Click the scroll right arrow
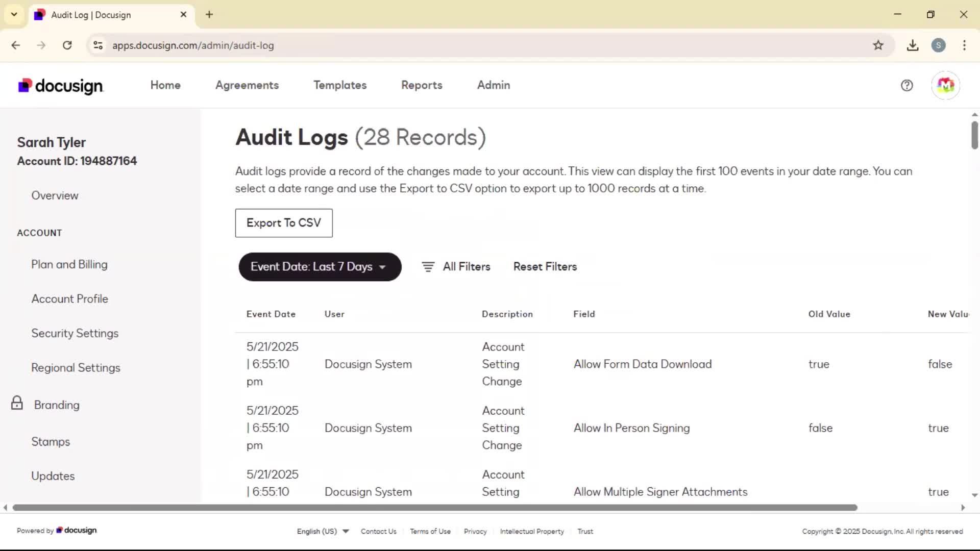The width and height of the screenshot is (980, 551). 963,508
